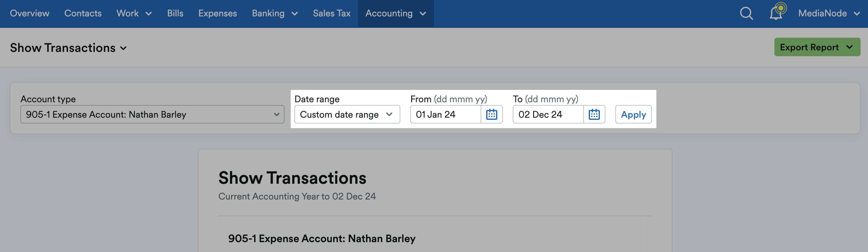868x252 pixels.
Task: Open the Account type select box
Action: (x=152, y=115)
